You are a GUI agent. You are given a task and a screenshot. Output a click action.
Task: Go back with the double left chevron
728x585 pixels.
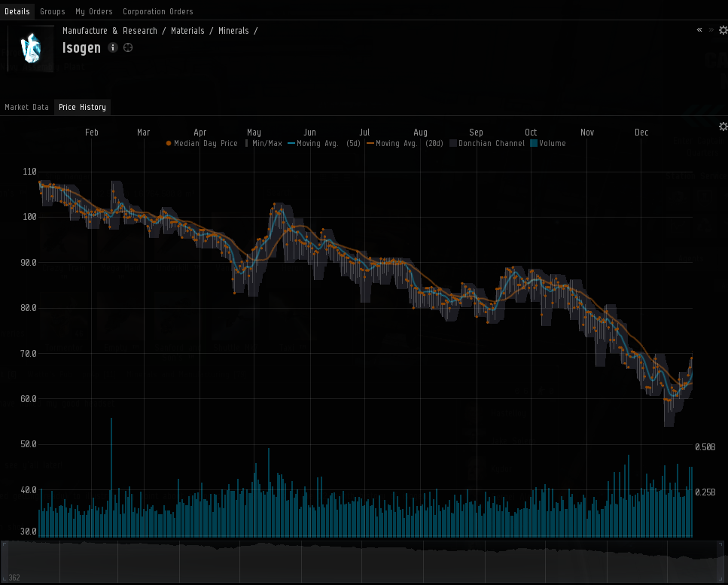pos(699,29)
